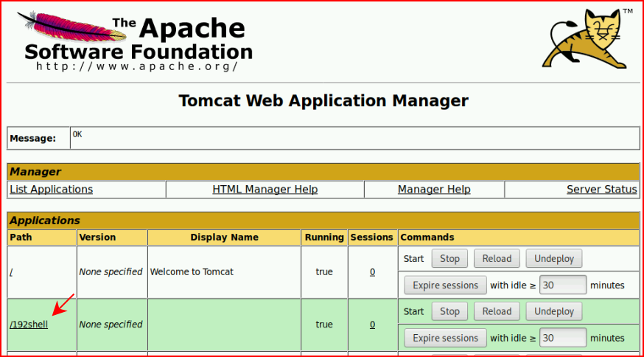Undeploy the /192shell application
The image size is (644, 357).
[x=554, y=311]
